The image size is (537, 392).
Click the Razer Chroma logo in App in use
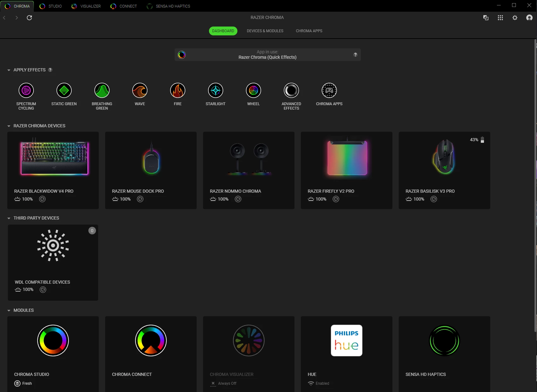(182, 55)
